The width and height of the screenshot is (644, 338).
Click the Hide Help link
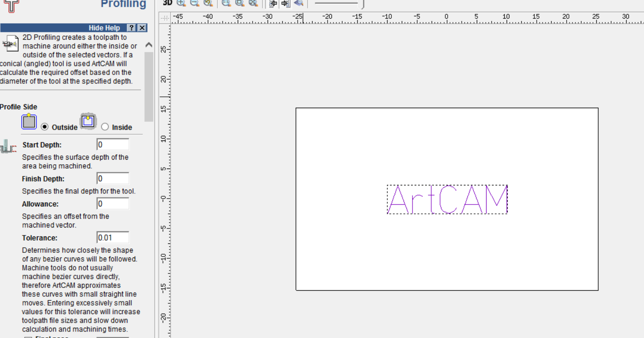(x=104, y=28)
